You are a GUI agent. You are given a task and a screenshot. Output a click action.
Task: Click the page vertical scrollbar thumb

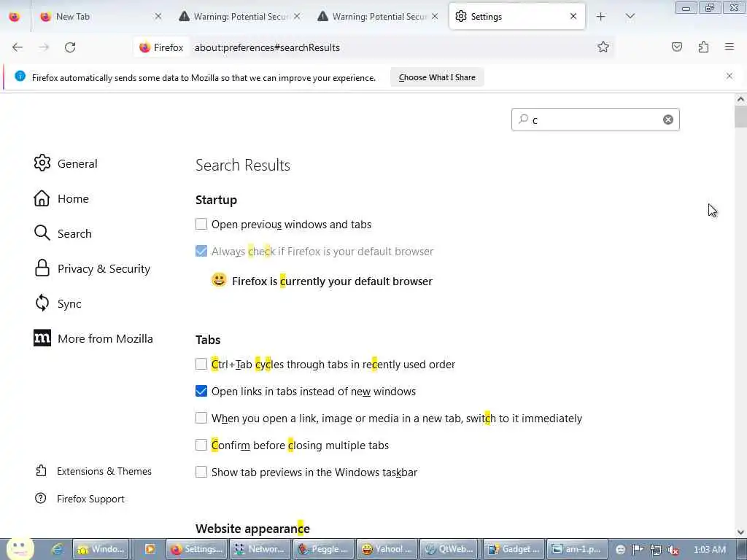coord(740,117)
